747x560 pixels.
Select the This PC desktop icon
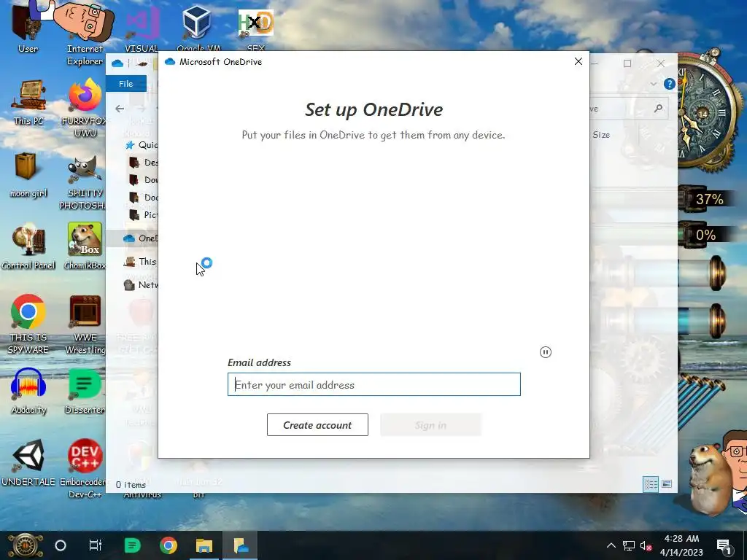(28, 102)
